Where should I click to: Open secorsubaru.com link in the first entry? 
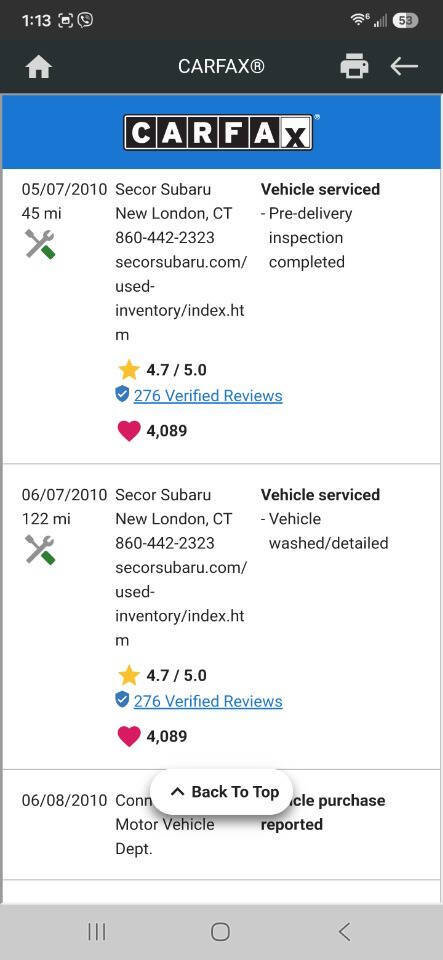(x=181, y=298)
